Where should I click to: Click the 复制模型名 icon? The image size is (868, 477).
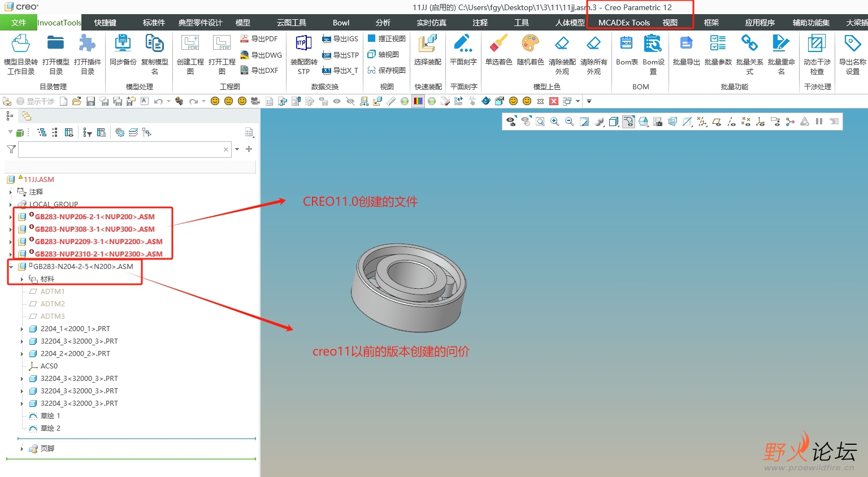[154, 44]
